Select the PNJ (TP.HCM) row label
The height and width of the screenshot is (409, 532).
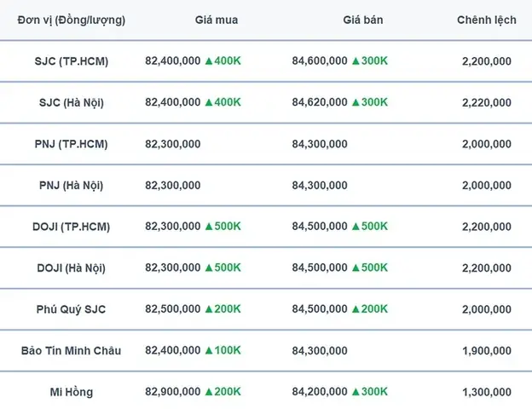tap(72, 144)
